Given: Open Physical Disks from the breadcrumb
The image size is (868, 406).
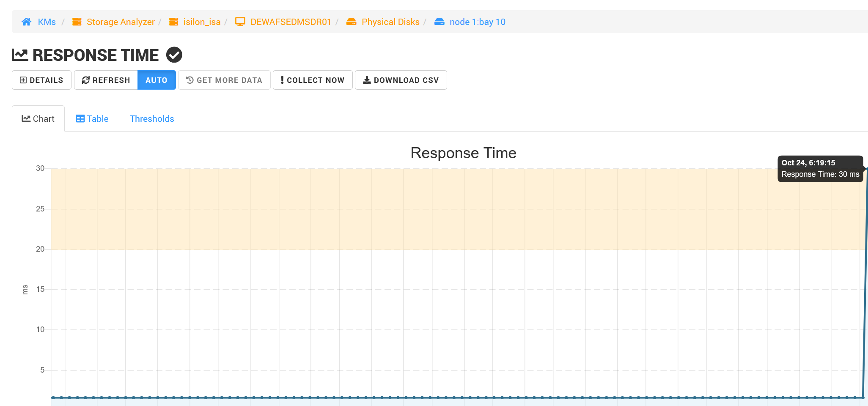Looking at the screenshot, I should click(x=390, y=22).
